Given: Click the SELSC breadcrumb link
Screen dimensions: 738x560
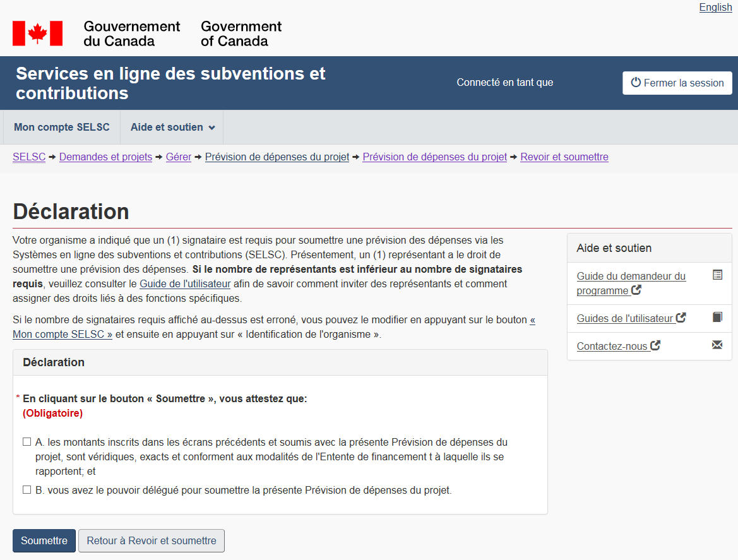Looking at the screenshot, I should click(29, 157).
